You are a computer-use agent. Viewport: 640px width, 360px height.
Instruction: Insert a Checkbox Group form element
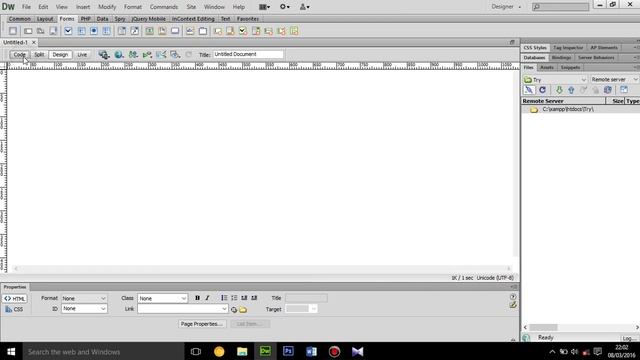point(81,31)
